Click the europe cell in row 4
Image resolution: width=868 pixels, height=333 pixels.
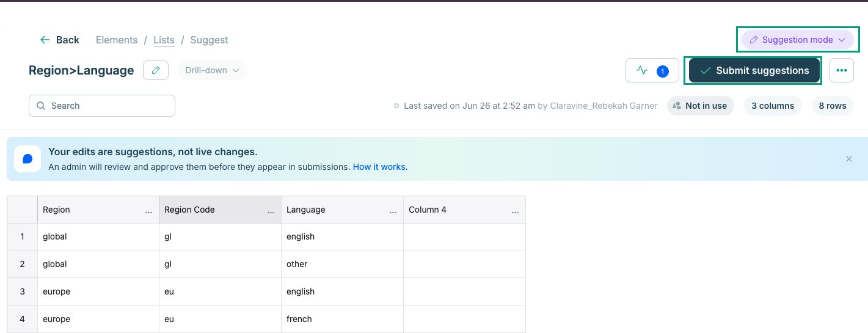[x=98, y=319]
